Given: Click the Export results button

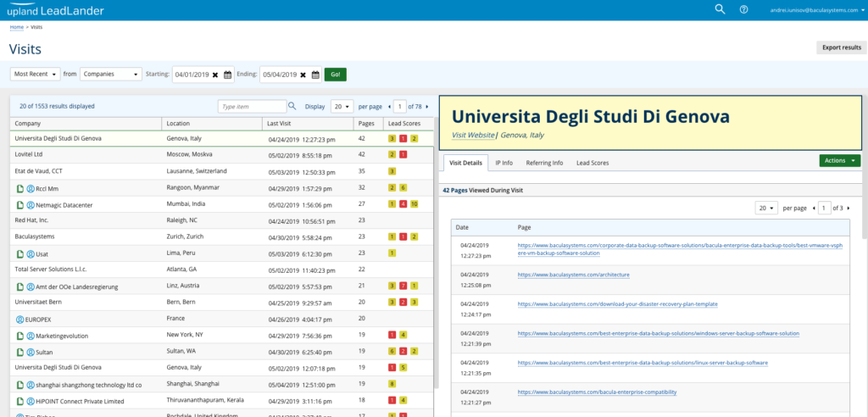Looking at the screenshot, I should (842, 47).
